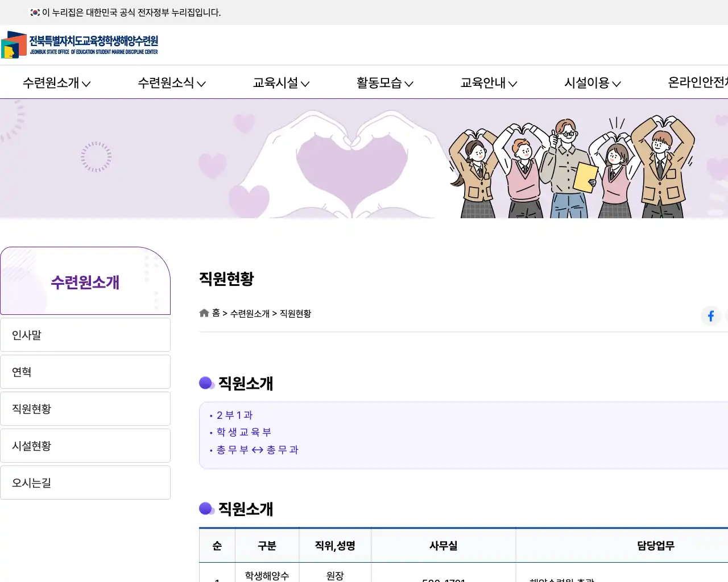728x582 pixels.
Task: Open the 인사말 sidebar page
Action: pyautogui.click(x=85, y=334)
